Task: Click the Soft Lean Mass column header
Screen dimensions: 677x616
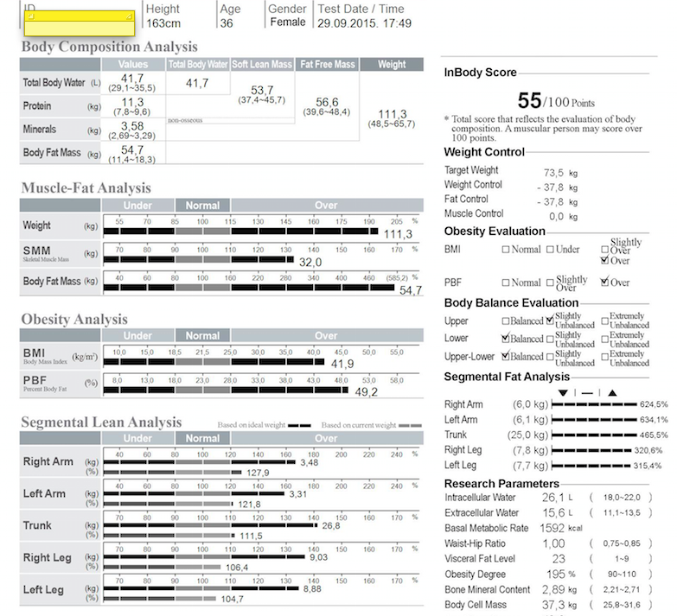Action: coord(262,64)
